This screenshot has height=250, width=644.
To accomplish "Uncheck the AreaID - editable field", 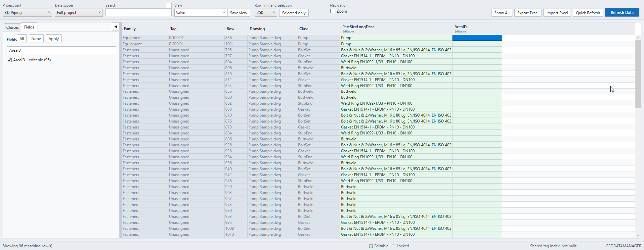I will 9,60.
